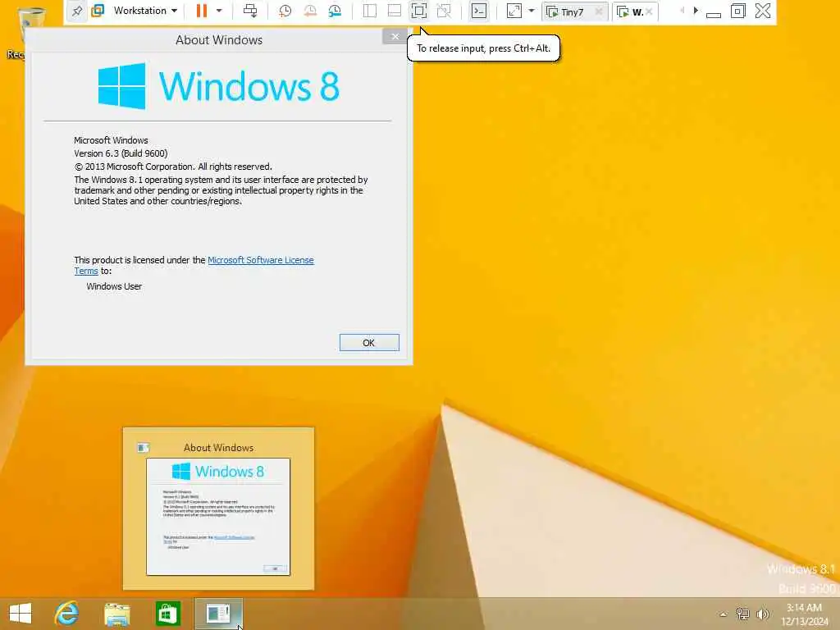Toggle the library sidebar panel icon
Screen dimensions: 840x630
point(370,11)
